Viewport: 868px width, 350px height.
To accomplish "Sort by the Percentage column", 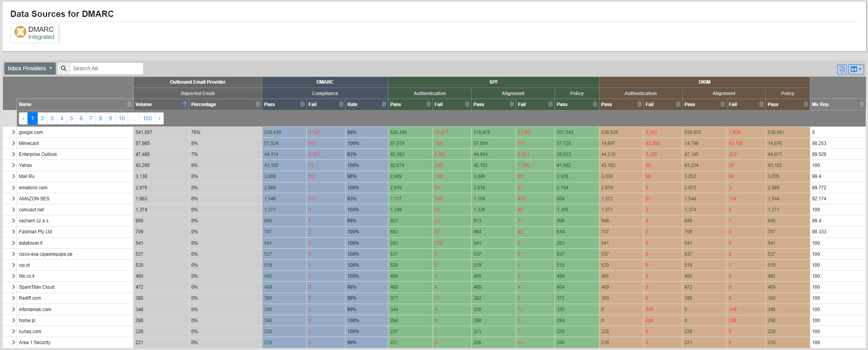I will click(x=225, y=104).
